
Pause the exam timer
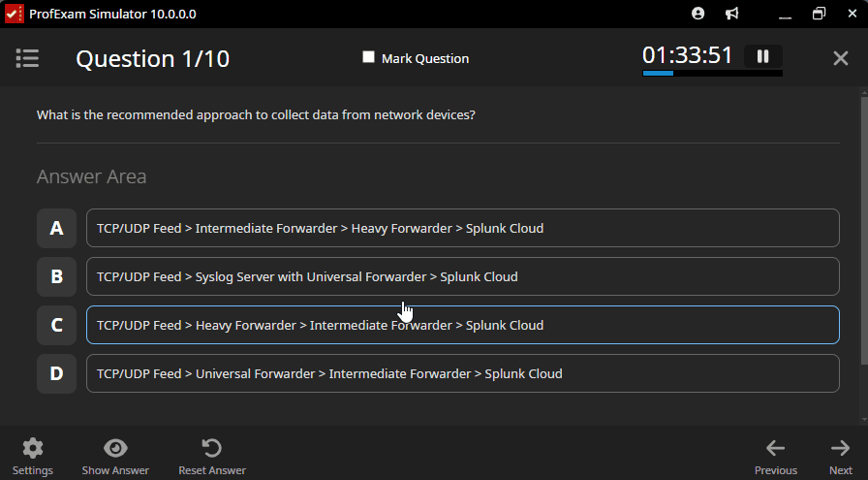762,56
